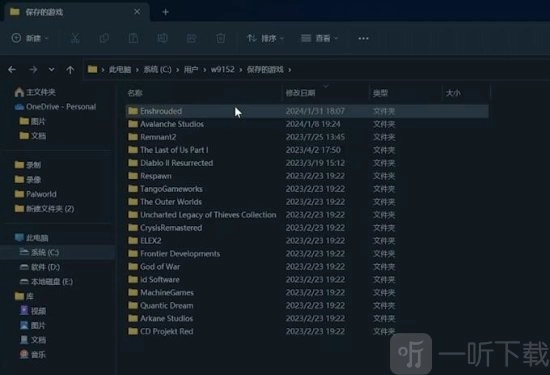Select OneDrive - Personal in sidebar
Screen dimensions: 550x375
(55, 107)
